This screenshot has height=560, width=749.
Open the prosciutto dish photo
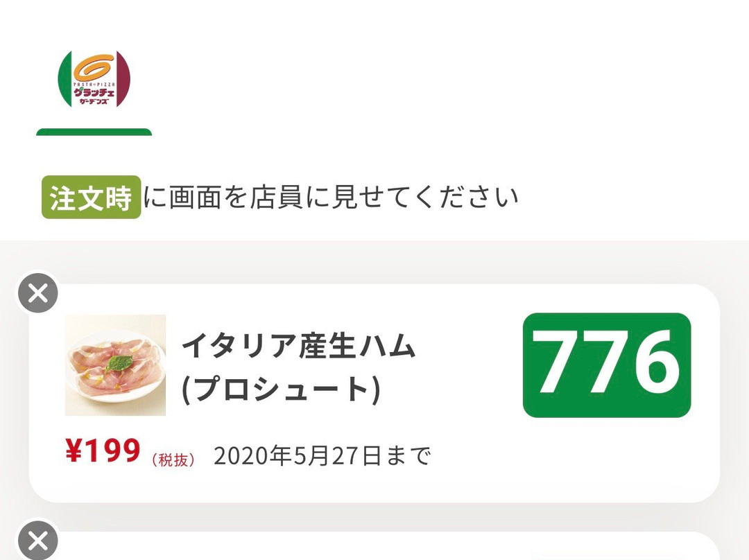tap(116, 365)
